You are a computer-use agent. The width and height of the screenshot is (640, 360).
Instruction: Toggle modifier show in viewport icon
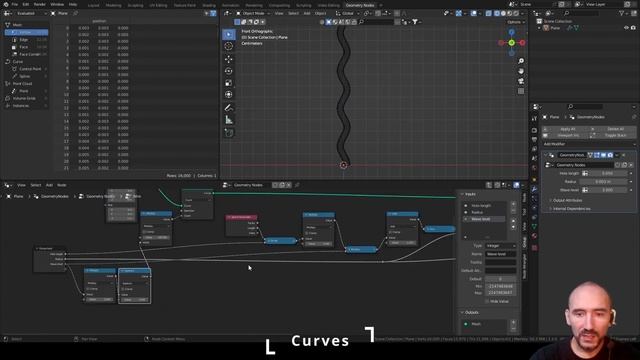[x=603, y=155]
